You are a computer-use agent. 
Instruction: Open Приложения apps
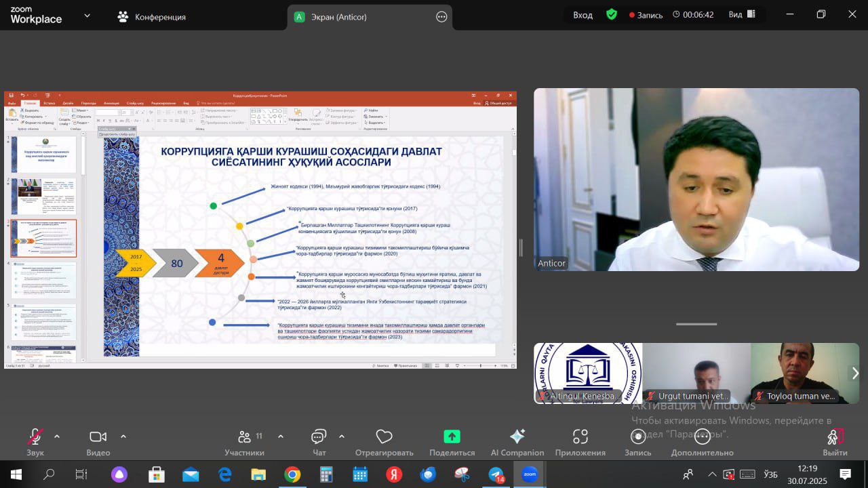click(x=580, y=442)
